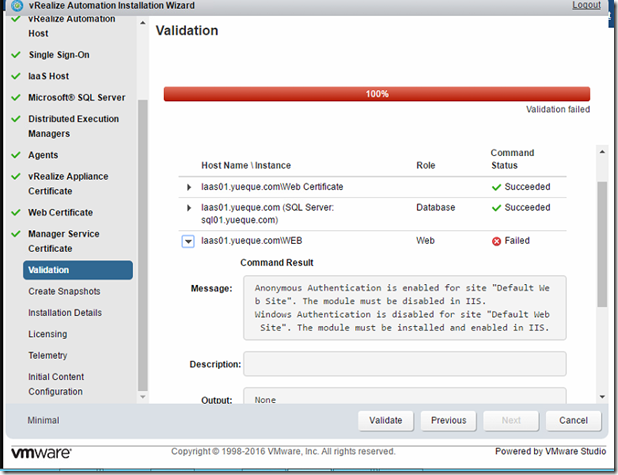Viewport: 618px width, 475px height.
Task: Click the green check beside Distributed Execution Managers
Action: pyautogui.click(x=16, y=119)
